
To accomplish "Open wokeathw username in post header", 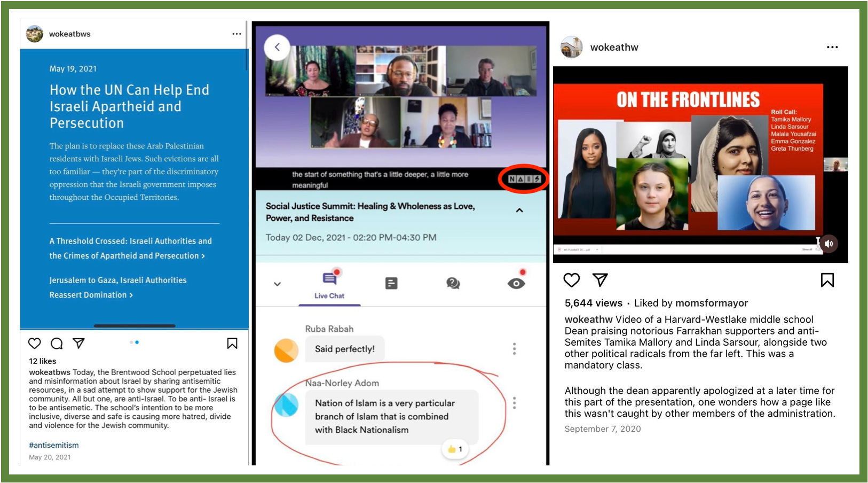I will [x=614, y=48].
